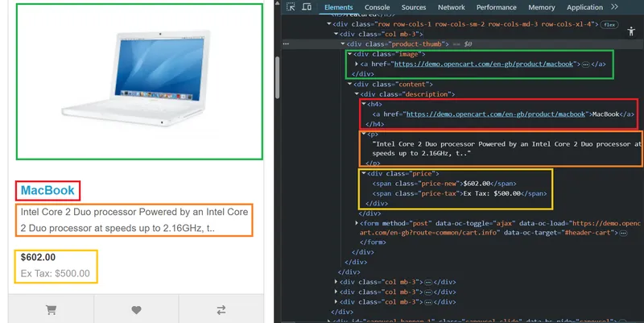Viewport: 644px width, 323px height.
Task: Click the ellipsis left of the product-thumb div row
Action: coord(286,43)
